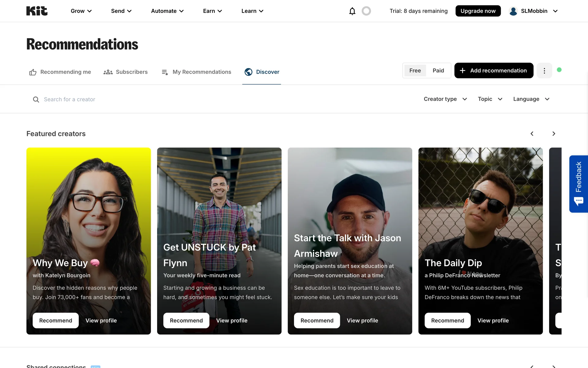The width and height of the screenshot is (588, 368).
Task: Focus the Search for a creator field
Action: pyautogui.click(x=123, y=99)
